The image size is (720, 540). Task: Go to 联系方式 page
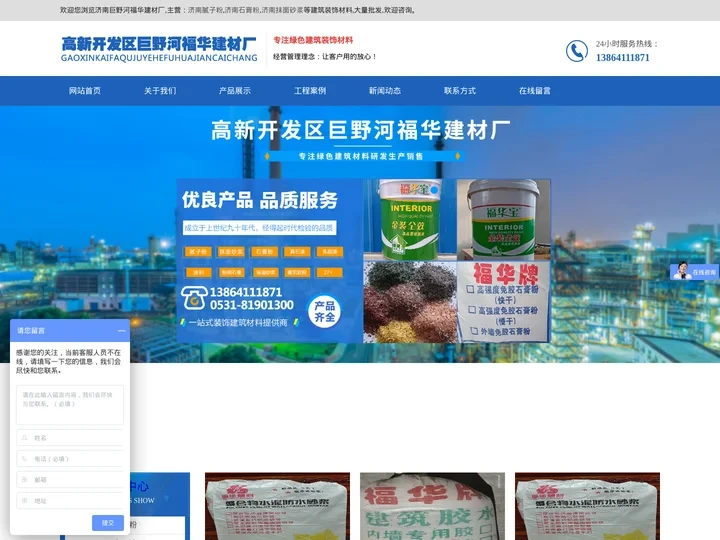point(460,90)
